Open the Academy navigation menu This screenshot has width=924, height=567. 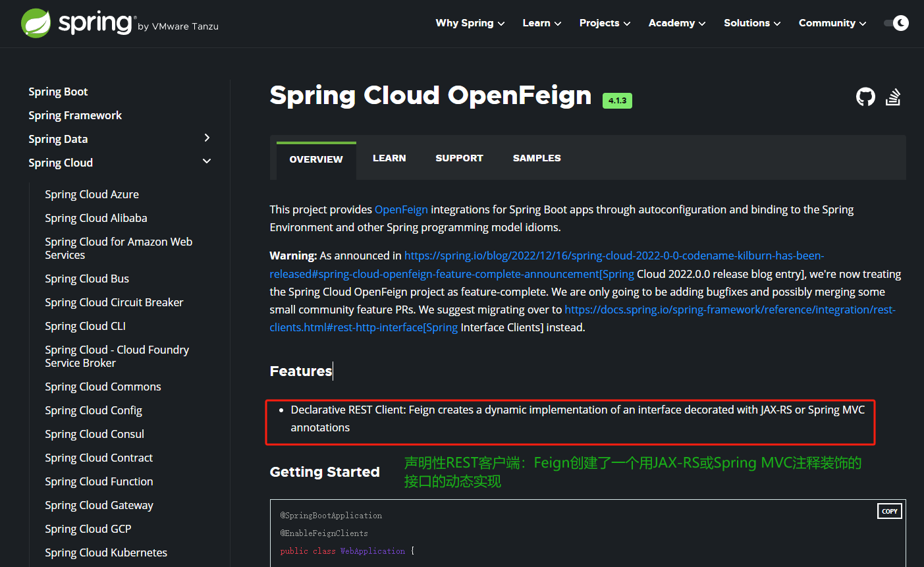(676, 23)
